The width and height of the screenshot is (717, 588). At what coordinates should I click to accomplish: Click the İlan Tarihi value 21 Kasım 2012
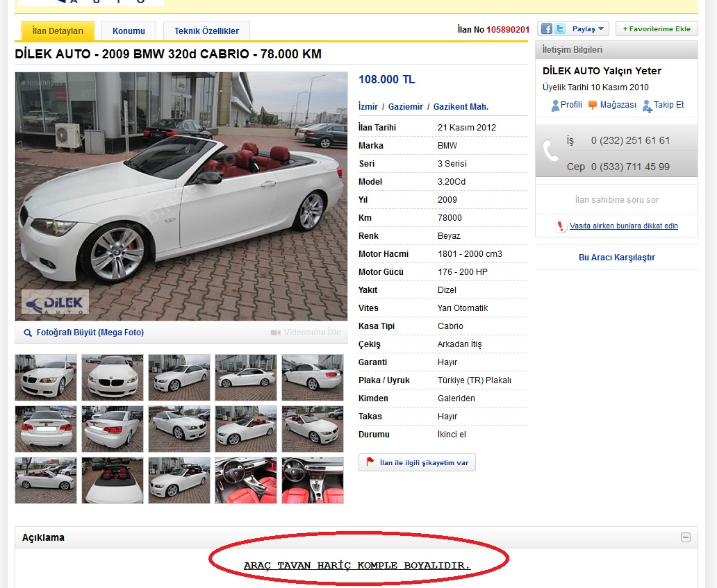[467, 128]
